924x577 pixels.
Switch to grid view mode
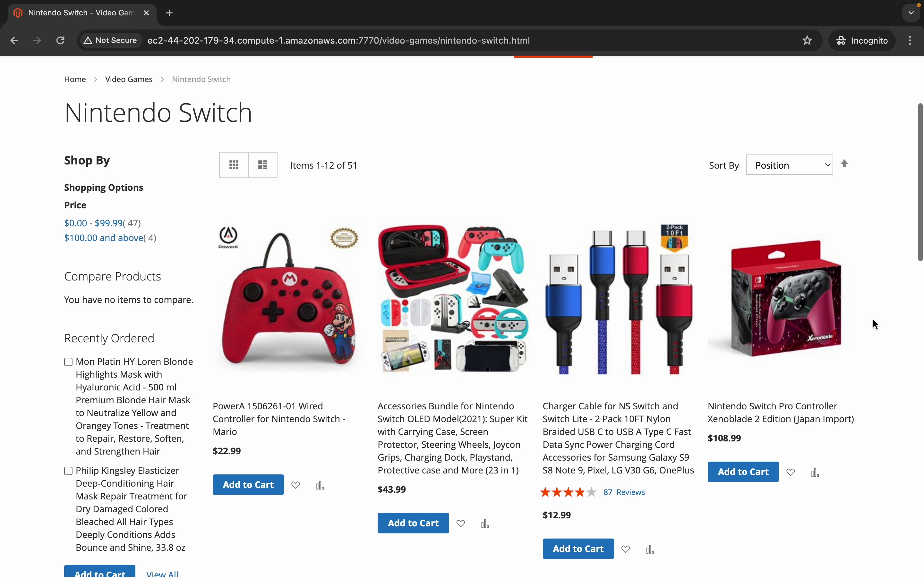(234, 165)
